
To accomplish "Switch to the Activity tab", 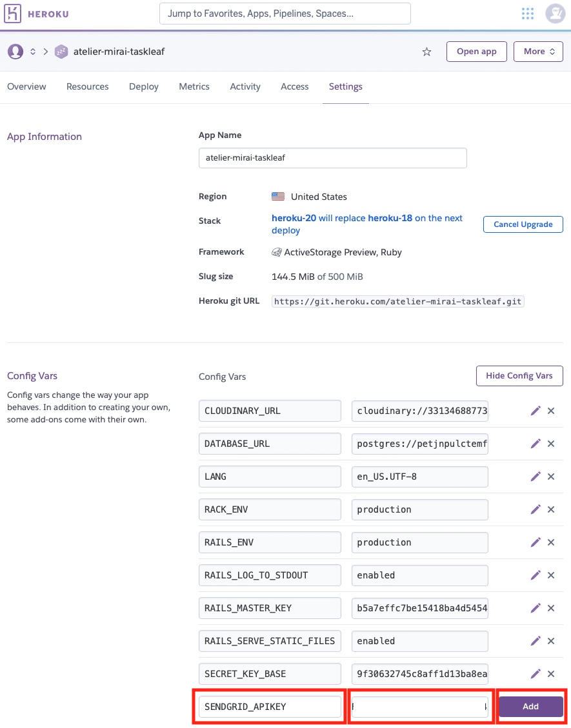I will coord(245,86).
